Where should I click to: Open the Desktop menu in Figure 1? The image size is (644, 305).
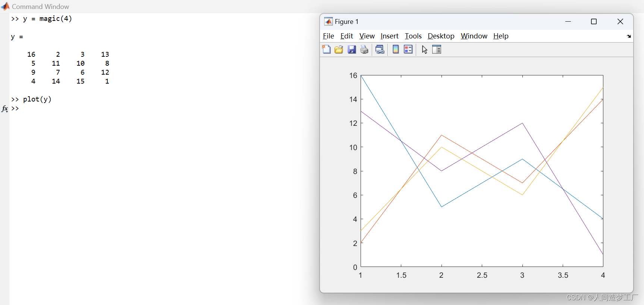tap(441, 36)
